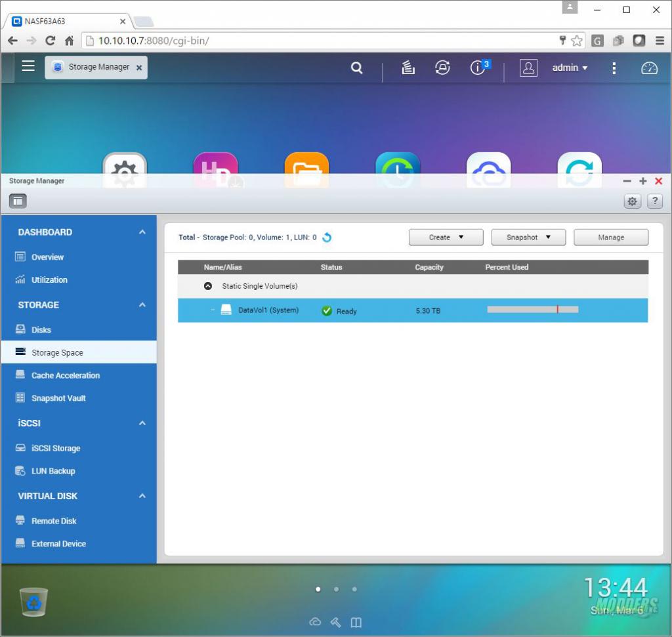Open the sync app desktop icon
The height and width of the screenshot is (637, 672).
tap(579, 171)
